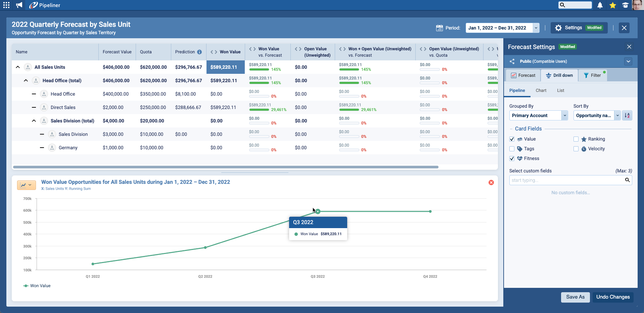Switch to the Drill down tab
The width and height of the screenshot is (644, 313).
tap(559, 75)
